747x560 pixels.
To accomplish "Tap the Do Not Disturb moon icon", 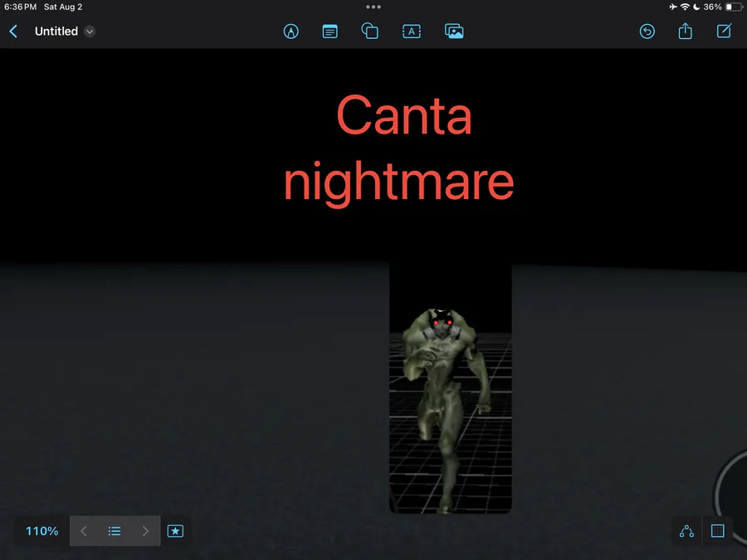I will pos(696,7).
